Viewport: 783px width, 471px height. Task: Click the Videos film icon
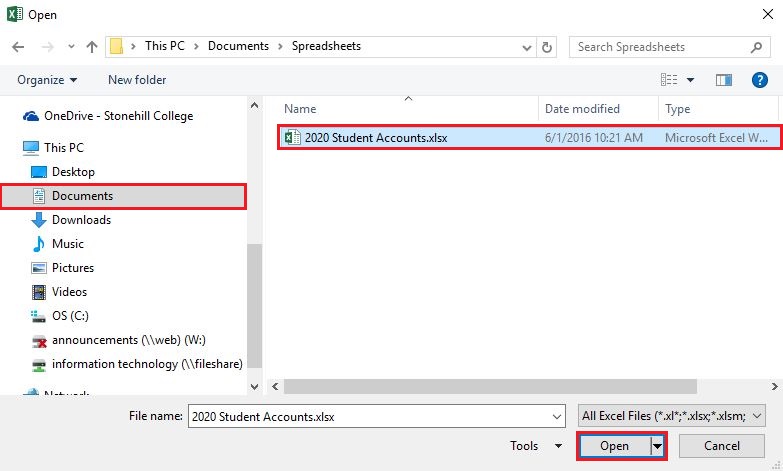click(38, 292)
